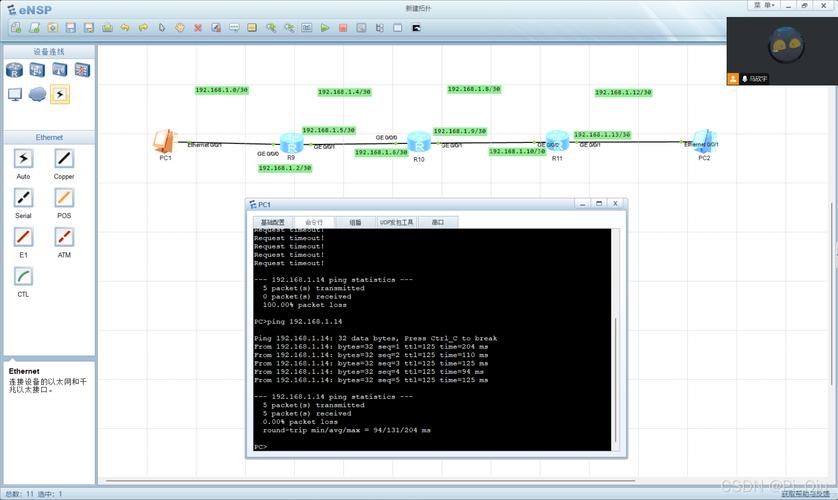The height and width of the screenshot is (500, 838).
Task: Select the E1 cable type
Action: click(x=23, y=236)
